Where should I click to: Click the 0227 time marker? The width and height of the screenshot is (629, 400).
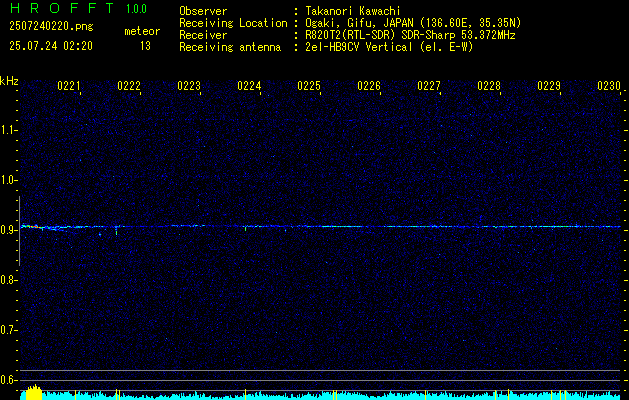[429, 86]
